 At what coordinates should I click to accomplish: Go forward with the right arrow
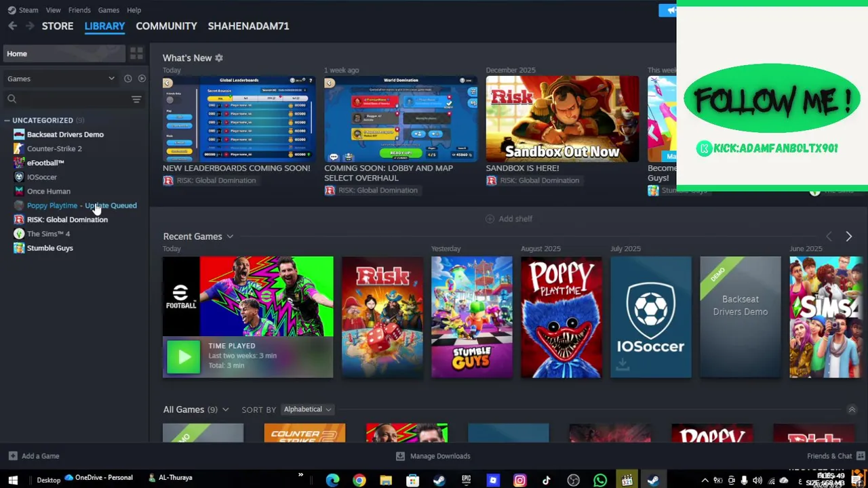coord(30,26)
